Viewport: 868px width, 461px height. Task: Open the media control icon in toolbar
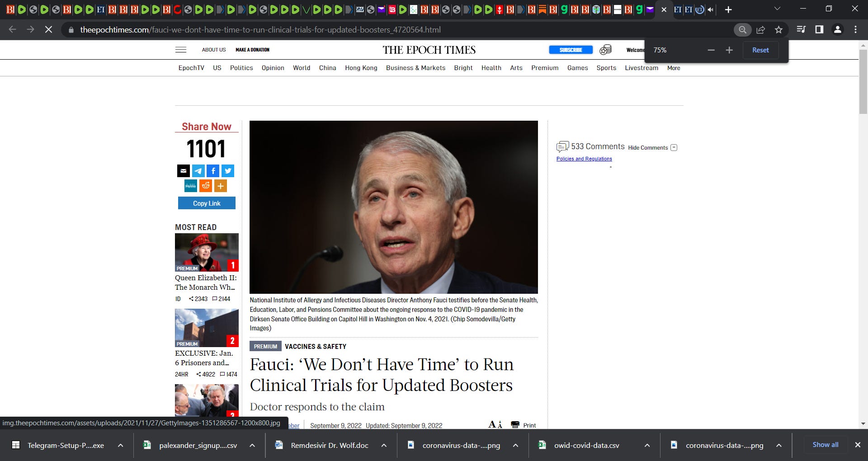[801, 29]
